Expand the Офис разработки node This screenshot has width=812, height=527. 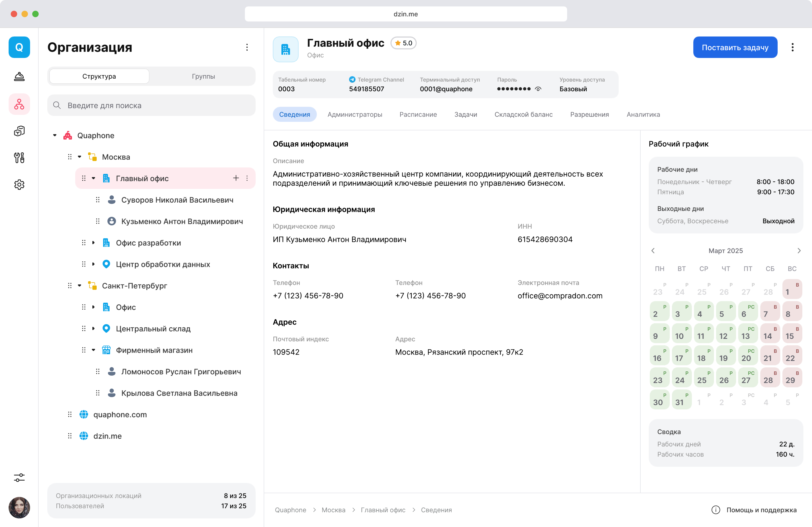coord(93,243)
